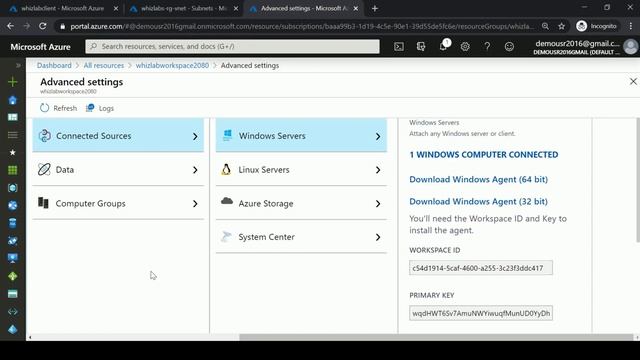Viewport: 640px width, 360px height.
Task: Select the Data category
Action: [x=118, y=169]
